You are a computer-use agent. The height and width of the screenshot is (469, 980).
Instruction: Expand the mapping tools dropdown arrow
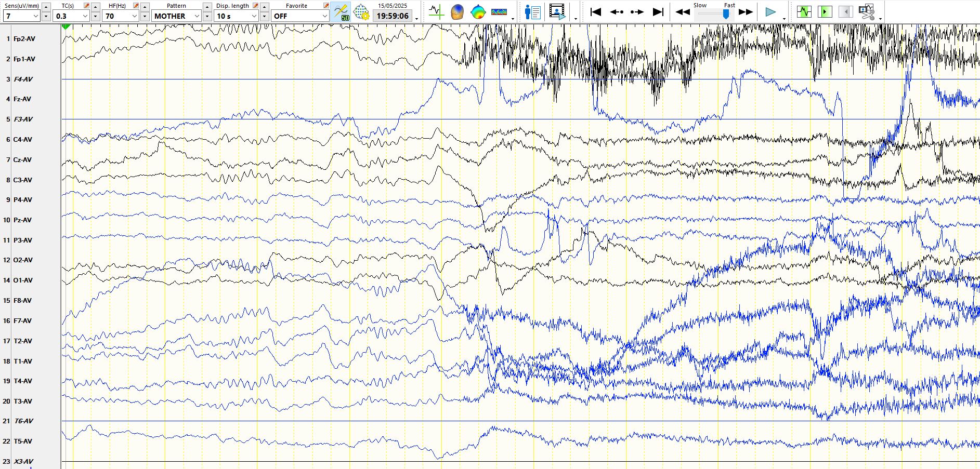513,19
